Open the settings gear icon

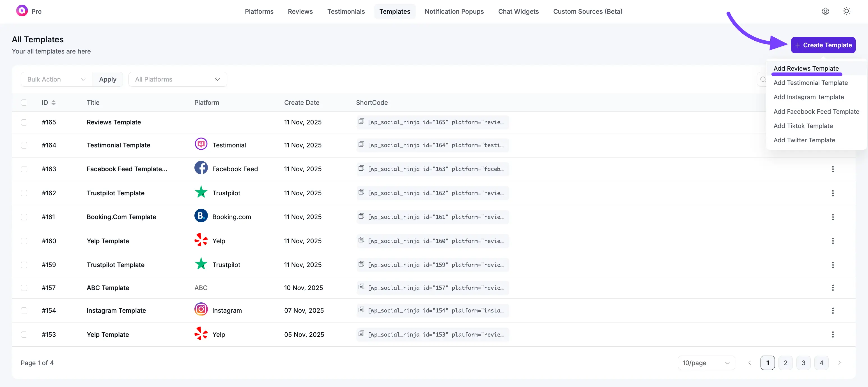[825, 11]
